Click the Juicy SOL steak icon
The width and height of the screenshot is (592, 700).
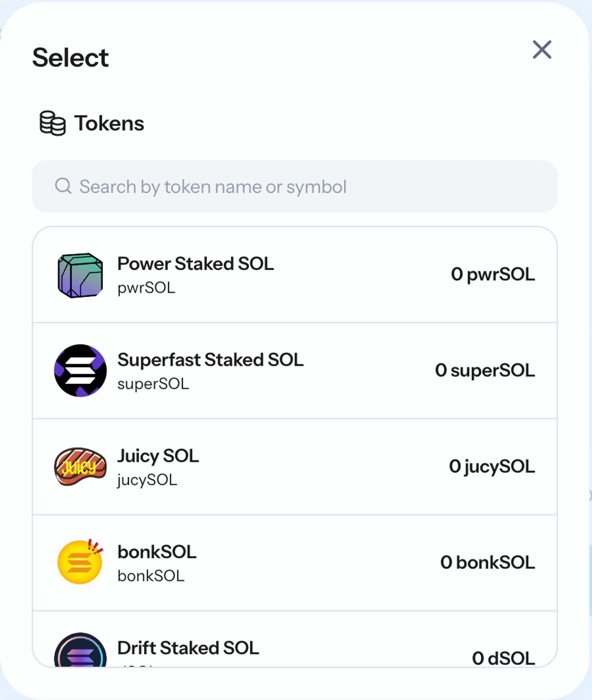point(80,466)
